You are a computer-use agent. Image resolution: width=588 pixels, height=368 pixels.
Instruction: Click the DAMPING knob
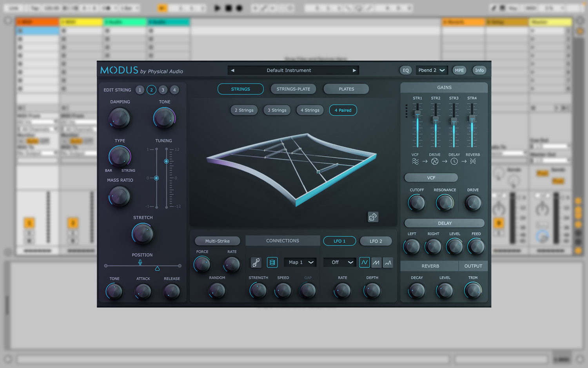tap(120, 118)
